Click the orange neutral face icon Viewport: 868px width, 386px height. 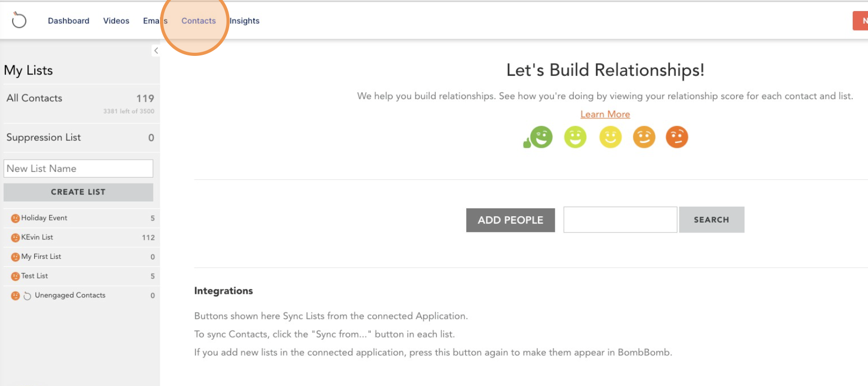click(x=644, y=137)
